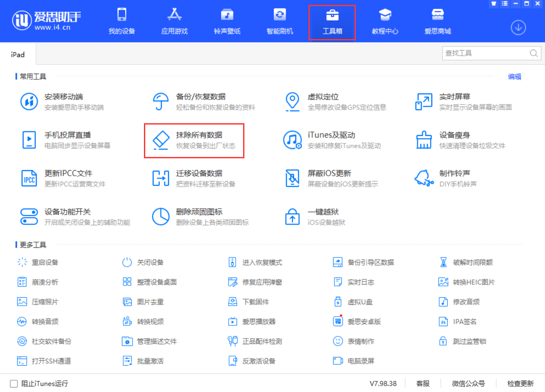Switch to 我的设备 tab
This screenshot has height=392, width=545.
click(122, 21)
